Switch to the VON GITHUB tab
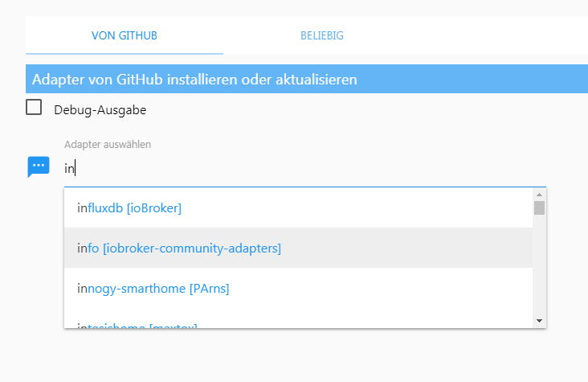The height and width of the screenshot is (382, 588). [124, 35]
